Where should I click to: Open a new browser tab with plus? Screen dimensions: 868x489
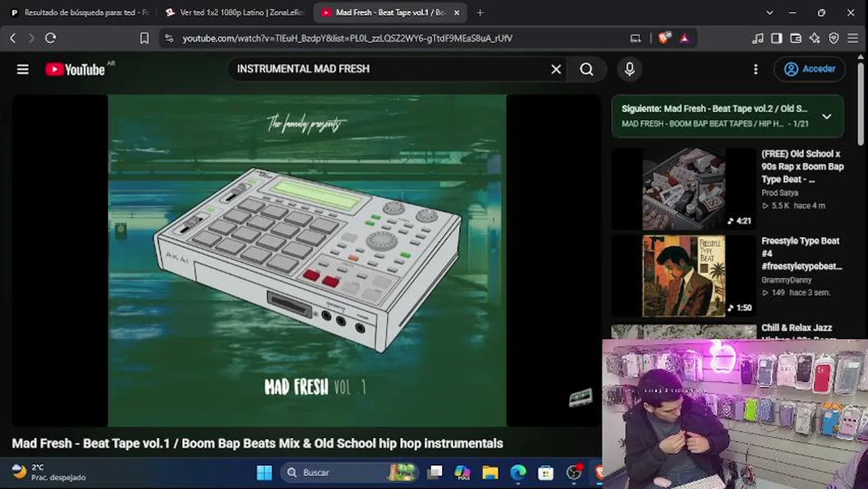click(x=480, y=12)
